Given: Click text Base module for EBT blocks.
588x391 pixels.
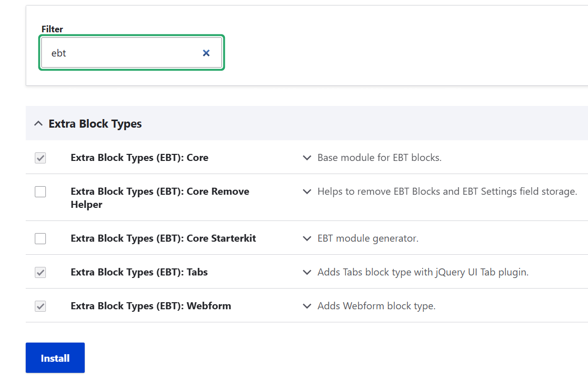Looking at the screenshot, I should (380, 157).
